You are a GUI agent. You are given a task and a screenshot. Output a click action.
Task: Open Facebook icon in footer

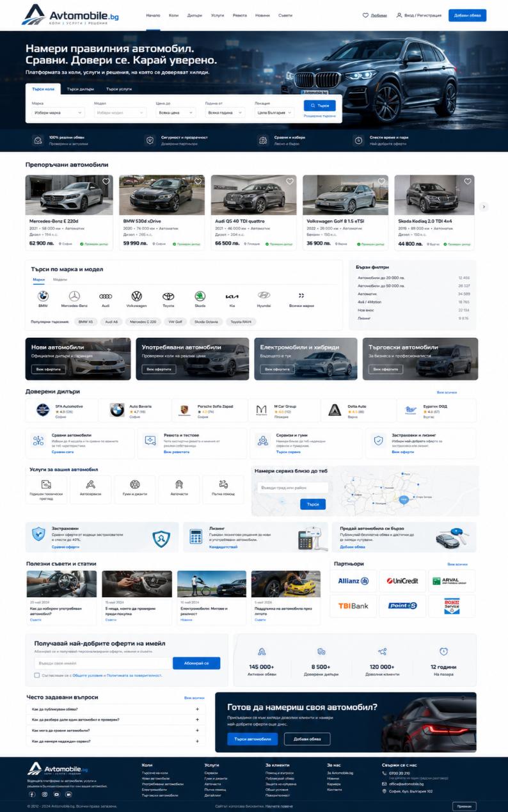point(33,794)
